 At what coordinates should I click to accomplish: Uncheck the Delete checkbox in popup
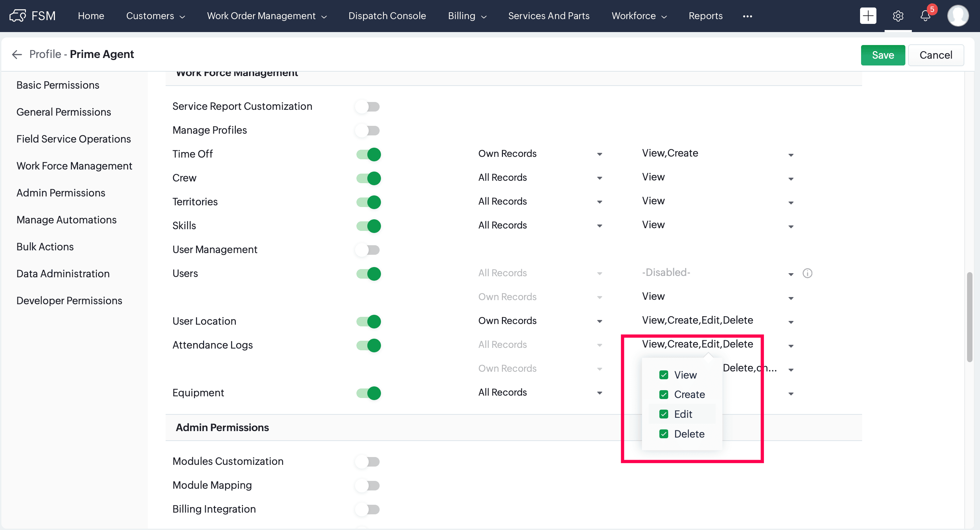[663, 434]
